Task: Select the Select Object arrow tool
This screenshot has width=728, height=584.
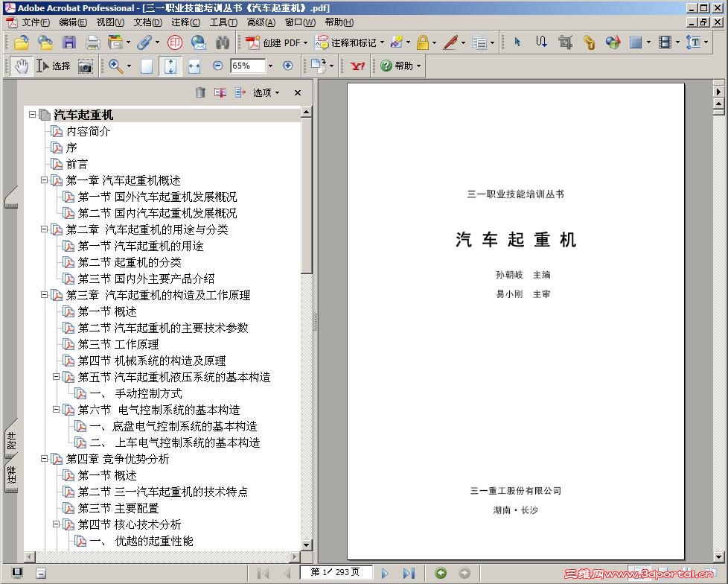Action: tap(517, 42)
